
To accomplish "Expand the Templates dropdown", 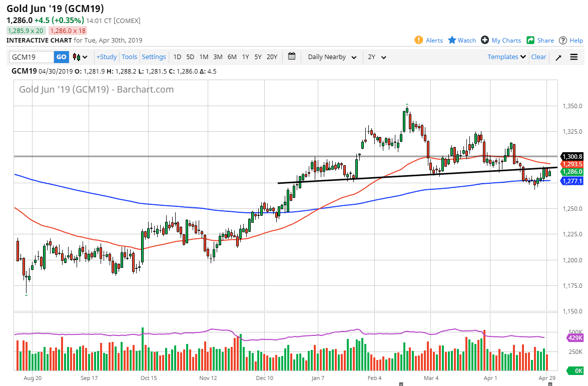I will [506, 57].
